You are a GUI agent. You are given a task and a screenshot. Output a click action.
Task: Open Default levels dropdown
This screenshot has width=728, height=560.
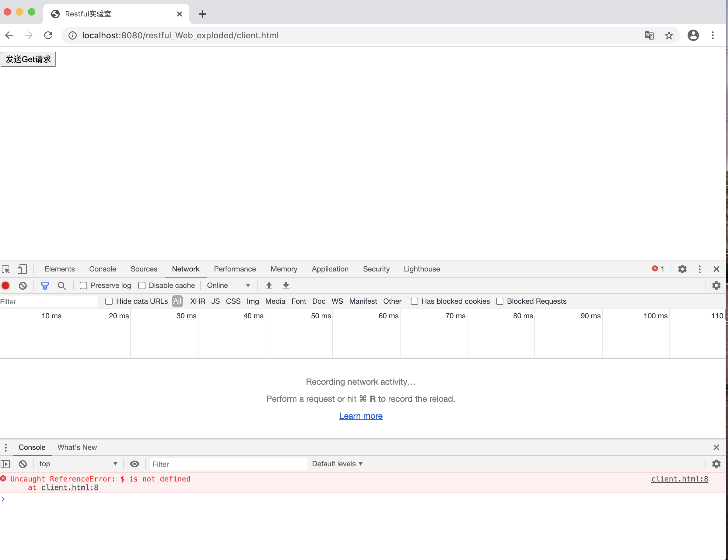pos(337,464)
